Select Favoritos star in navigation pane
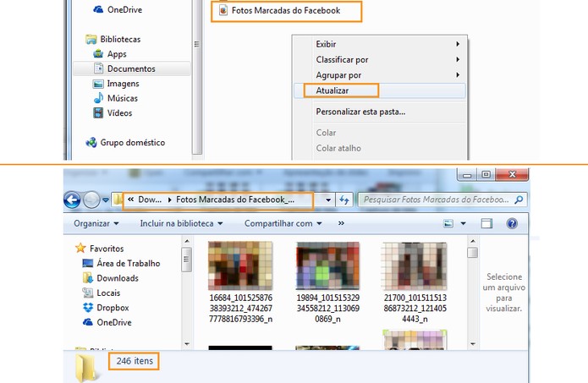The width and height of the screenshot is (588, 383). point(80,248)
